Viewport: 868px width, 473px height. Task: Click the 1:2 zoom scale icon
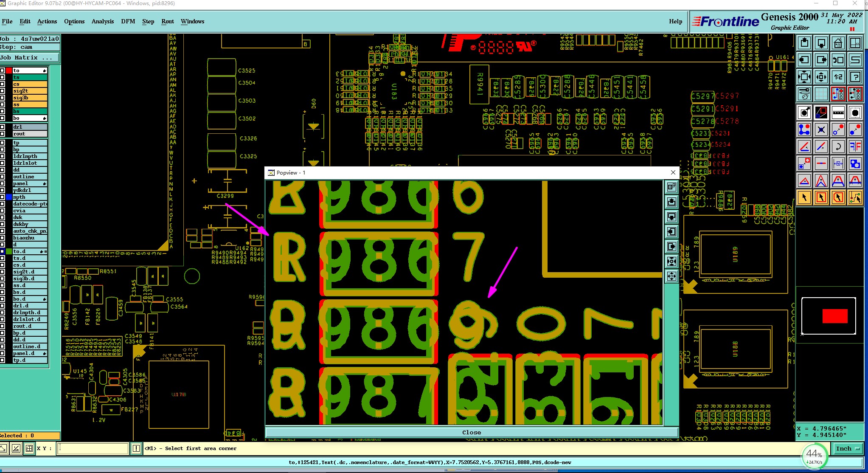(x=838, y=77)
